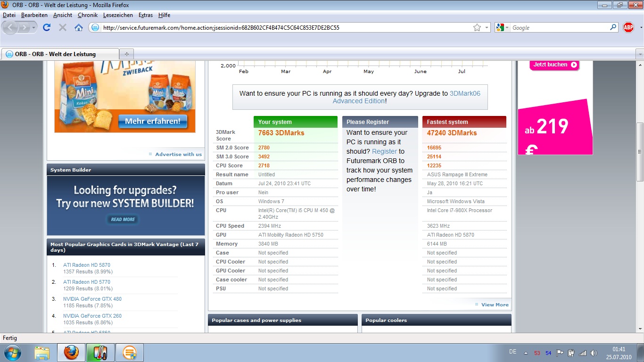The width and height of the screenshot is (644, 362).
Task: Click the Popular coolers panel header
Action: (x=437, y=320)
